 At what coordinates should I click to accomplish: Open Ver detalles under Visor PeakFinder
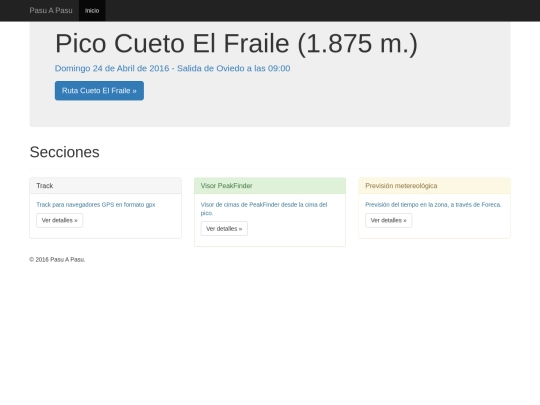tap(224, 229)
